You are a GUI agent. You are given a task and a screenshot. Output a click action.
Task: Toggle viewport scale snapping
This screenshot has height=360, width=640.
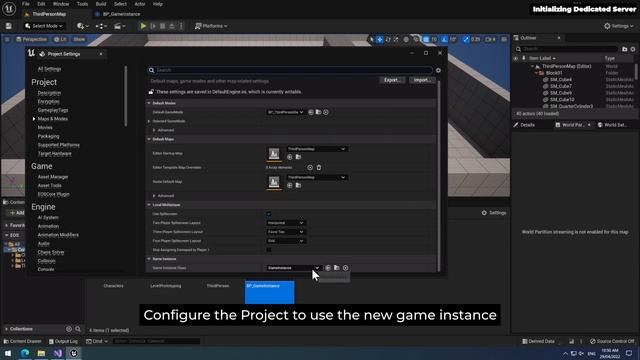[x=466, y=40]
